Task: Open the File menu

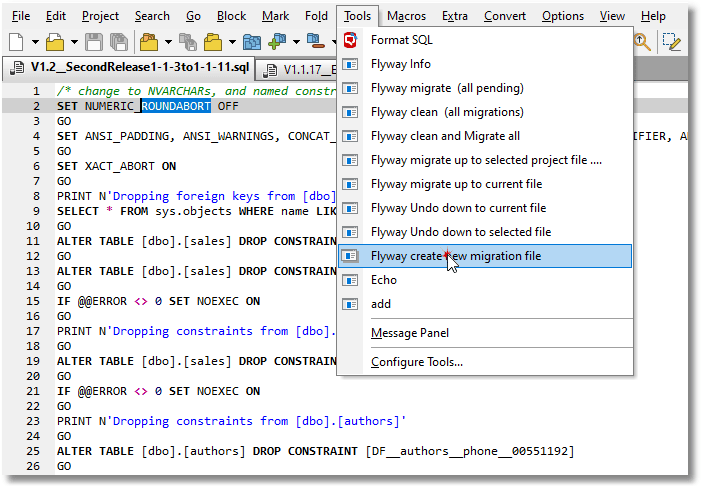Action: pos(21,16)
